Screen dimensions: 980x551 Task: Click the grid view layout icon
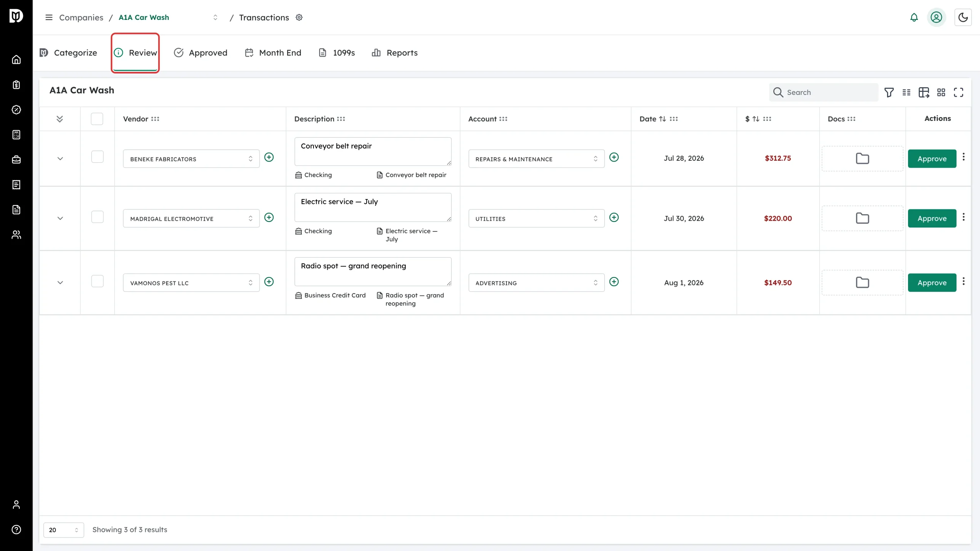(941, 92)
